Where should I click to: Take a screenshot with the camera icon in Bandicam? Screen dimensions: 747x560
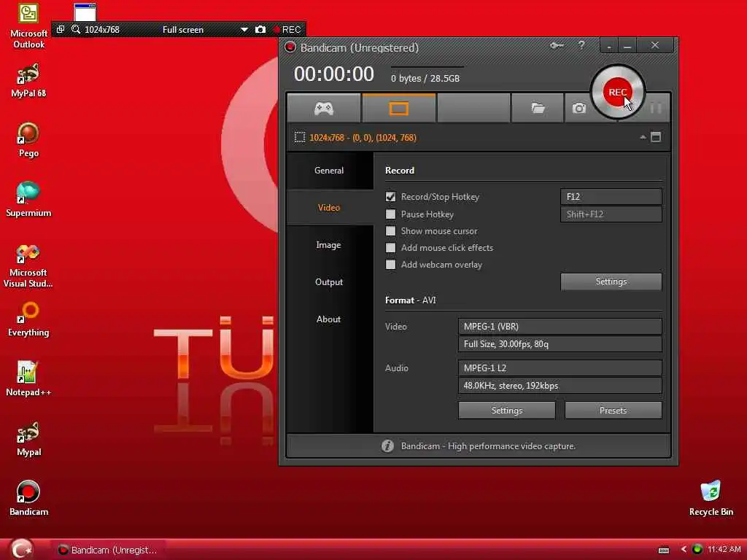(578, 109)
